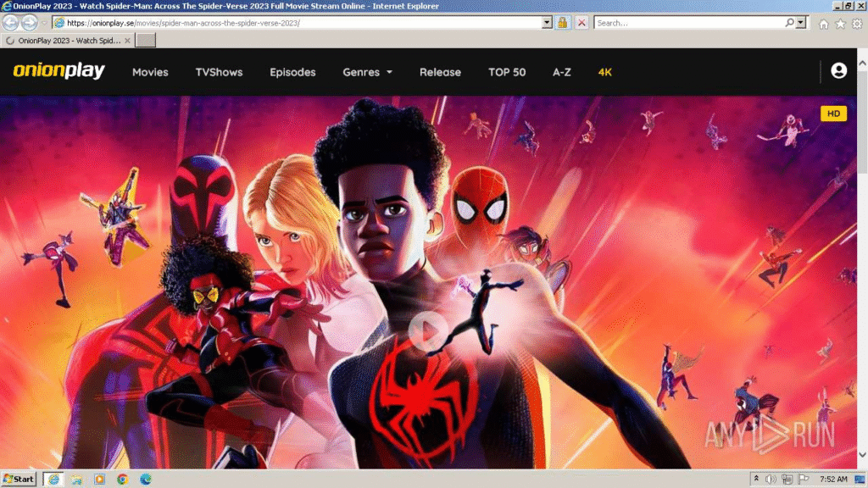The image size is (868, 488).
Task: Click the yellow HD quality badge
Action: [x=833, y=114]
